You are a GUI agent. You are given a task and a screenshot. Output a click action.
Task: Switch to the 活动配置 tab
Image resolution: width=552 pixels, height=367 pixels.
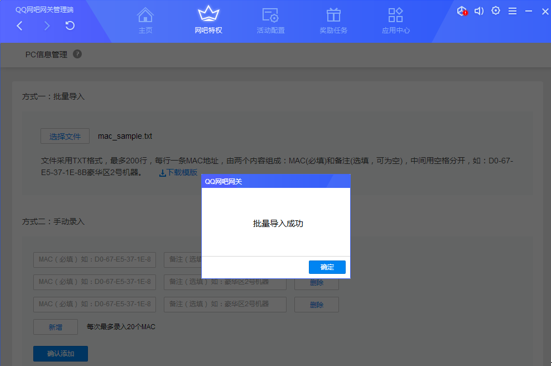270,20
